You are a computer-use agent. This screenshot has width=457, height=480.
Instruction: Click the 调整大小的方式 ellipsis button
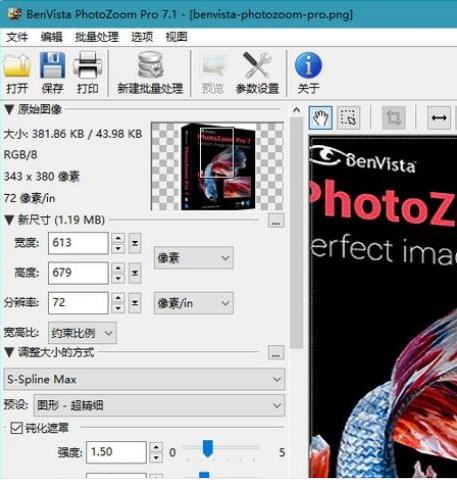tap(276, 352)
